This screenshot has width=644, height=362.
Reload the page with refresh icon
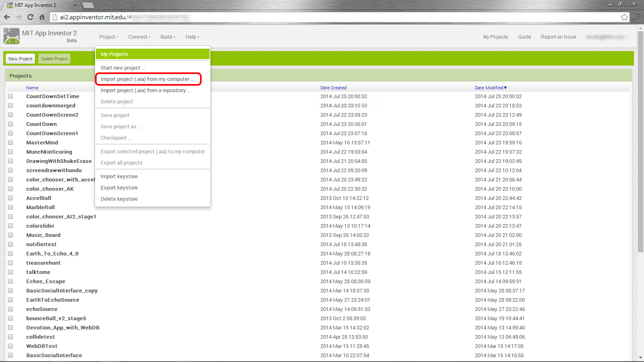pyautogui.click(x=30, y=17)
